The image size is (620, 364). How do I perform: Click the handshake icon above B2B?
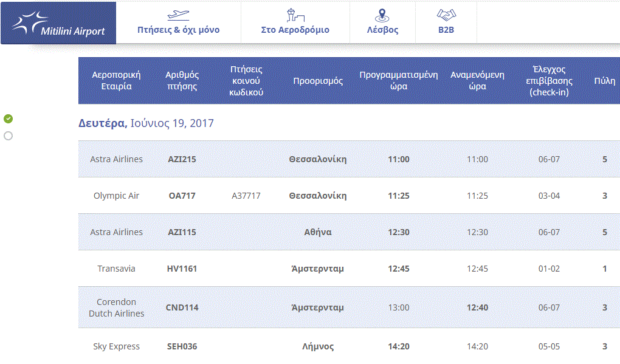pyautogui.click(x=446, y=15)
